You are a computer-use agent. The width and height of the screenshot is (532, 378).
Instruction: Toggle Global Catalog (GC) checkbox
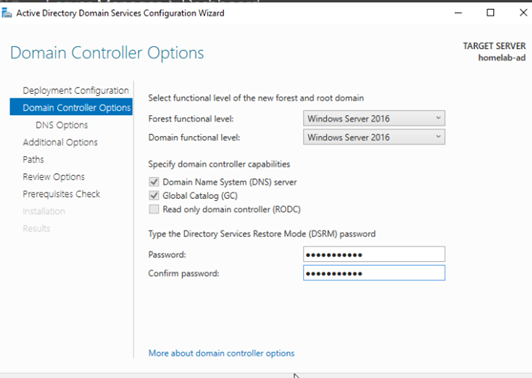click(154, 195)
